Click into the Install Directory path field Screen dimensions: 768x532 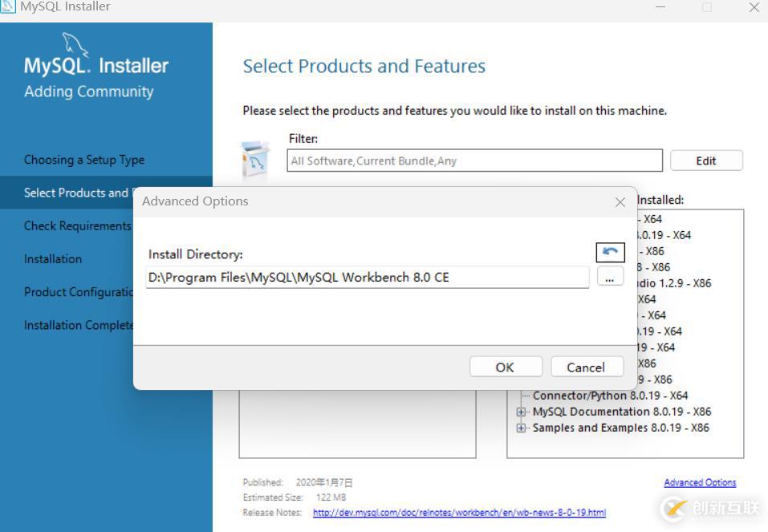pos(368,278)
